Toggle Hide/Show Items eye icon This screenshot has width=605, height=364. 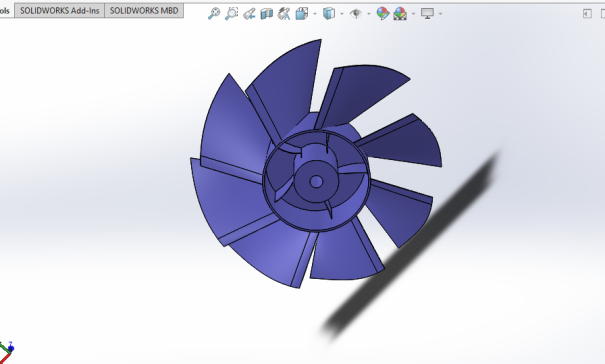coord(355,14)
